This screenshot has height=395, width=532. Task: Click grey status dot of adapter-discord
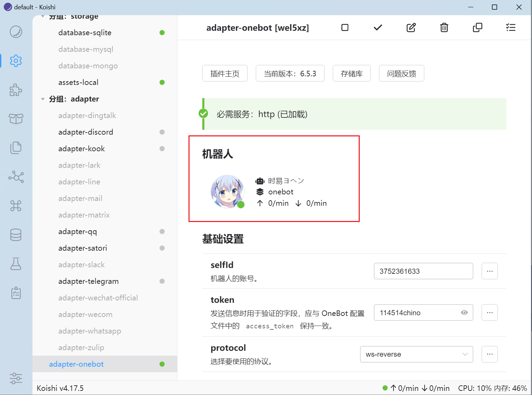162,132
